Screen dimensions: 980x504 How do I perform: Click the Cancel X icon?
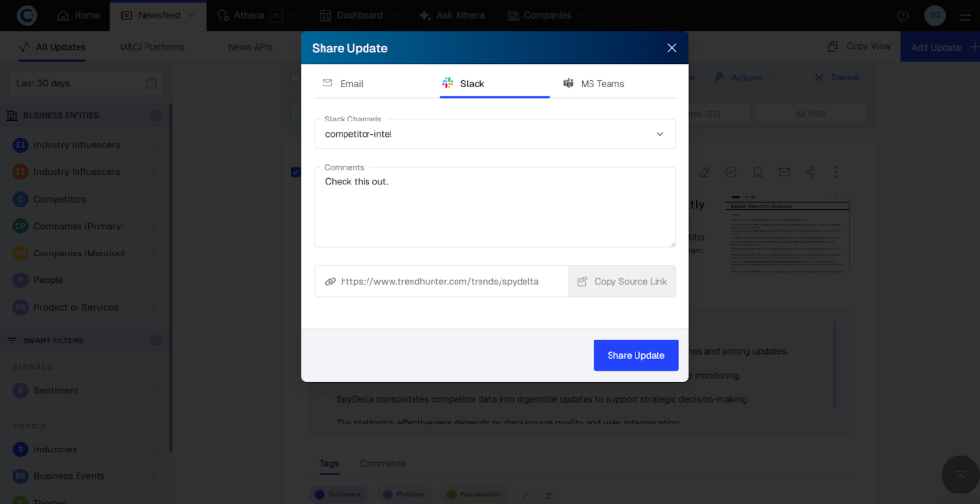pyautogui.click(x=819, y=77)
